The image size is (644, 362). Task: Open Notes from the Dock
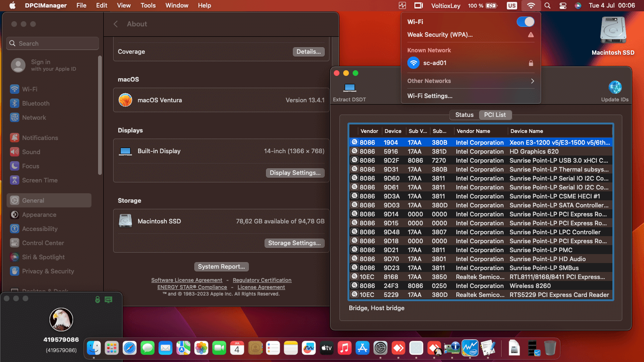pos(291,348)
